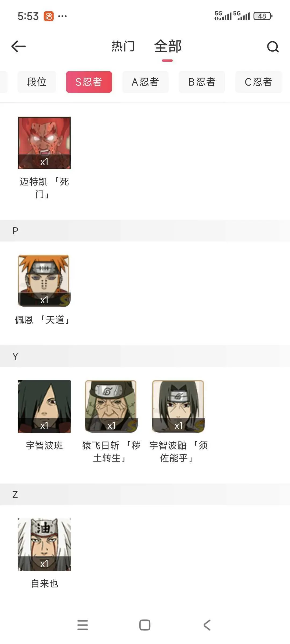This screenshot has width=290, height=644.
Task: Pick the 宇智波鼬「须佐能乎」avatar
Action: pos(179,406)
